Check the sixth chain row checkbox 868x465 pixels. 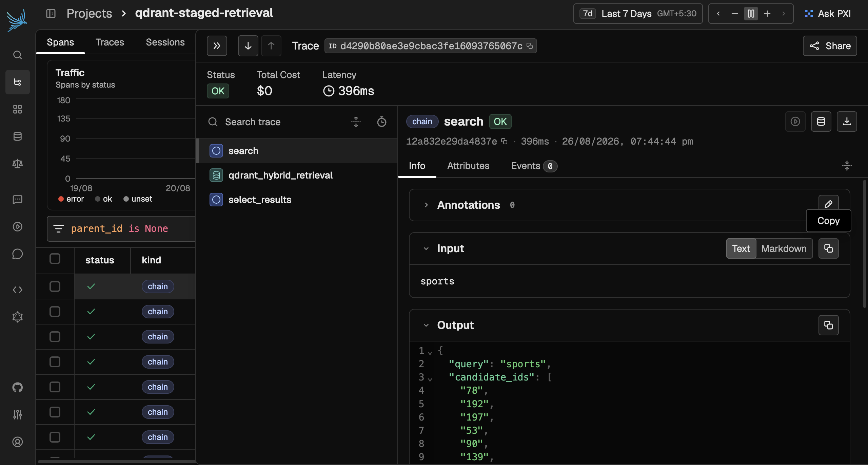(55, 412)
